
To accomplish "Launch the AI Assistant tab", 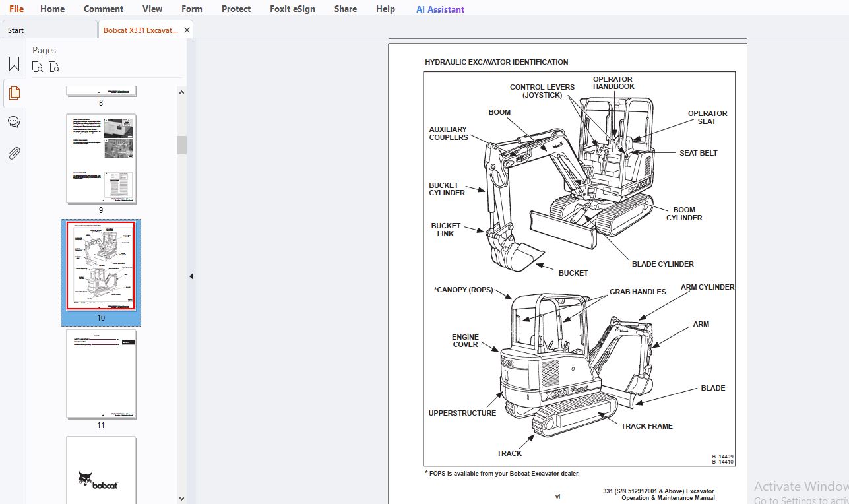I will 440,9.
